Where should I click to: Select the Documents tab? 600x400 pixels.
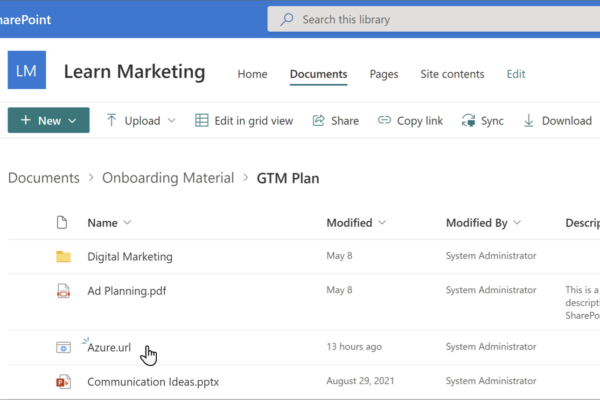[x=318, y=74]
